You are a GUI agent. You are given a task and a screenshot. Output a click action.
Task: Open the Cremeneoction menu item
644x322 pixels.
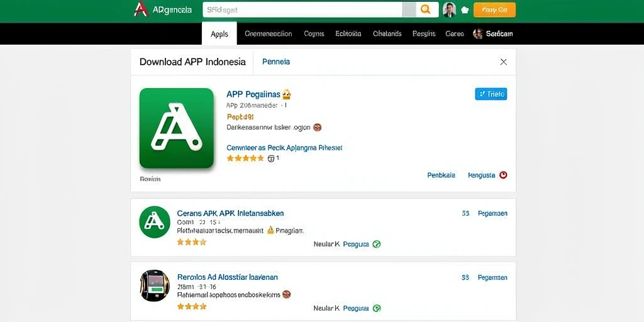coord(268,34)
